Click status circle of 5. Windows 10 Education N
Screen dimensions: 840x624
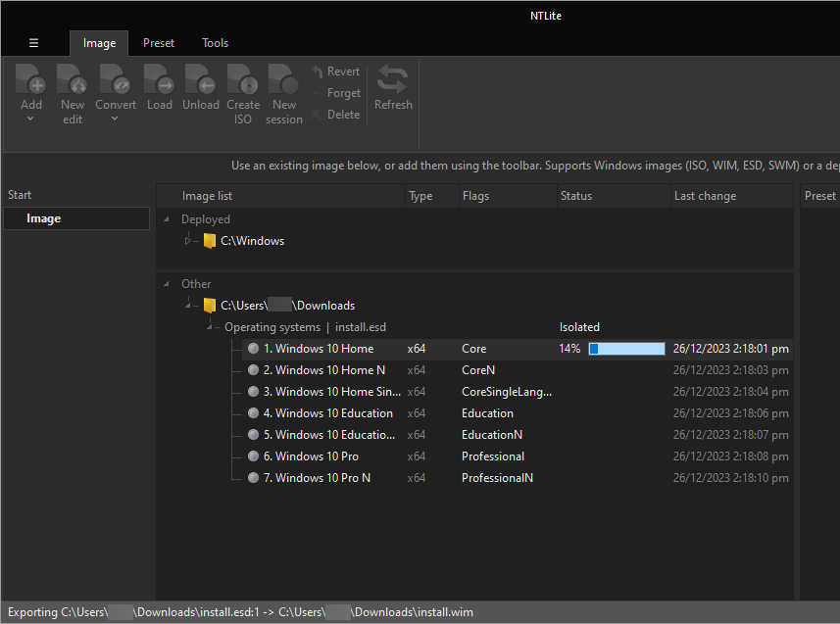tap(254, 434)
